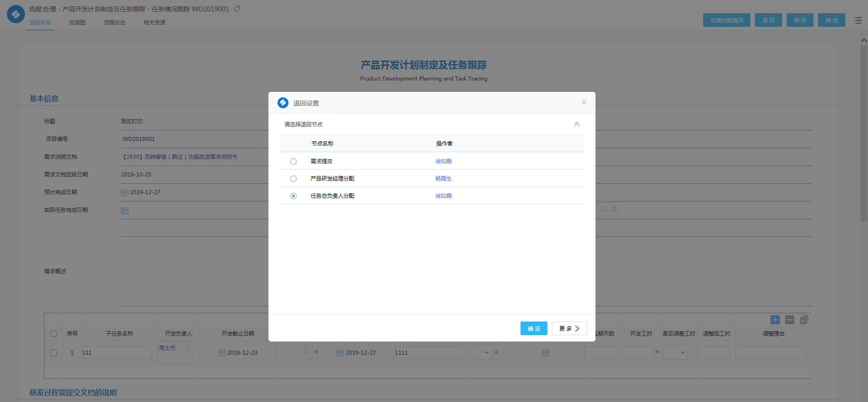
Task: Tick the checkbox for table row 1
Action: tap(54, 353)
